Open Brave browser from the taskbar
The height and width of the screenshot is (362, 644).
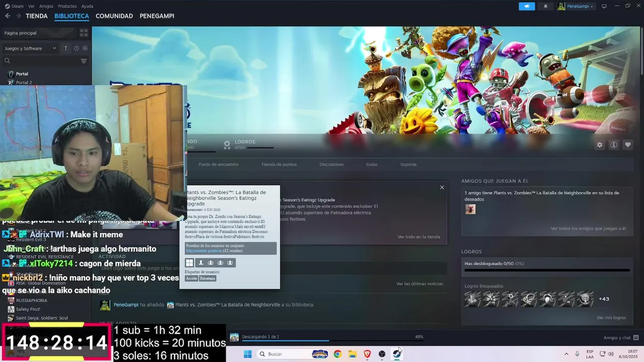[x=367, y=354]
